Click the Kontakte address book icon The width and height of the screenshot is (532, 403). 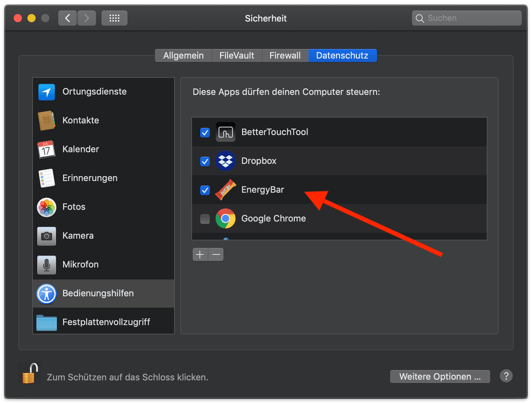pyautogui.click(x=47, y=120)
